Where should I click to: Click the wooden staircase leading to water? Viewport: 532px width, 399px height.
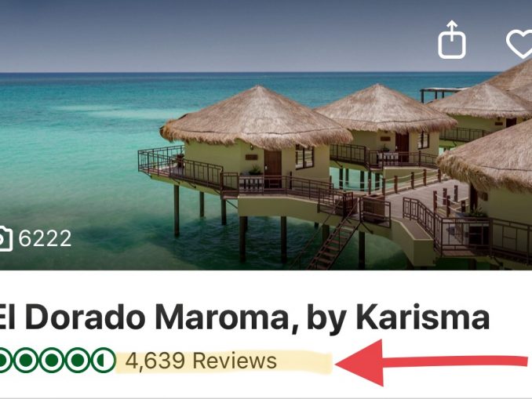[334, 241]
